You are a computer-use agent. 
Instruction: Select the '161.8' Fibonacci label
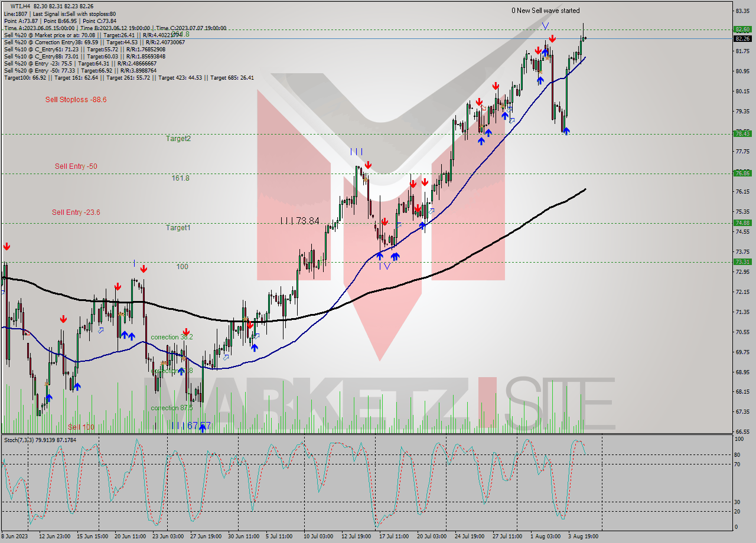coord(181,178)
